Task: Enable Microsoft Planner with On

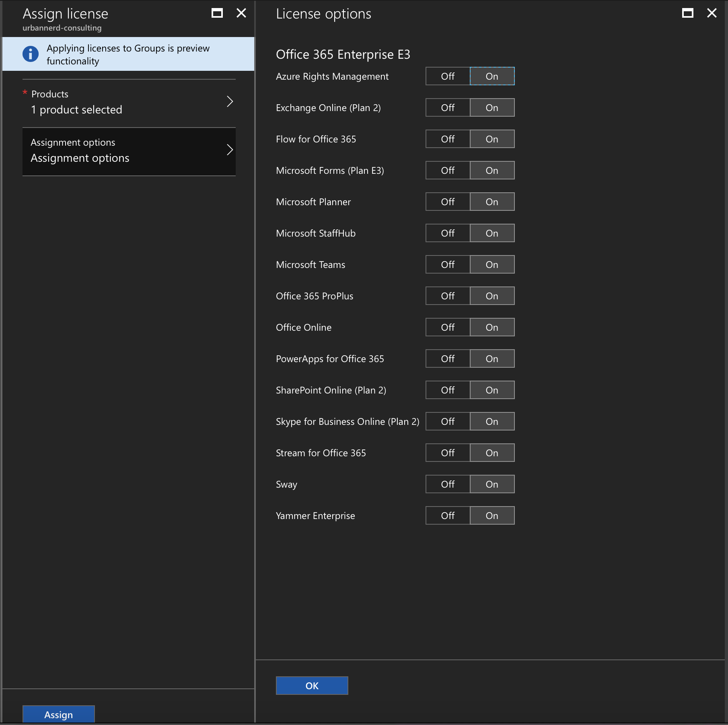Action: pos(492,202)
